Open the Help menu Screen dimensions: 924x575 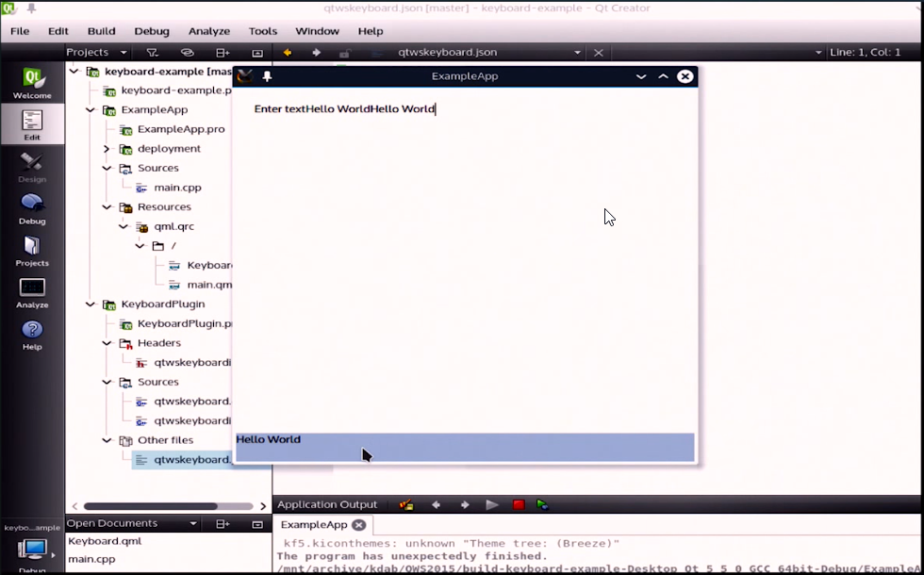click(371, 31)
